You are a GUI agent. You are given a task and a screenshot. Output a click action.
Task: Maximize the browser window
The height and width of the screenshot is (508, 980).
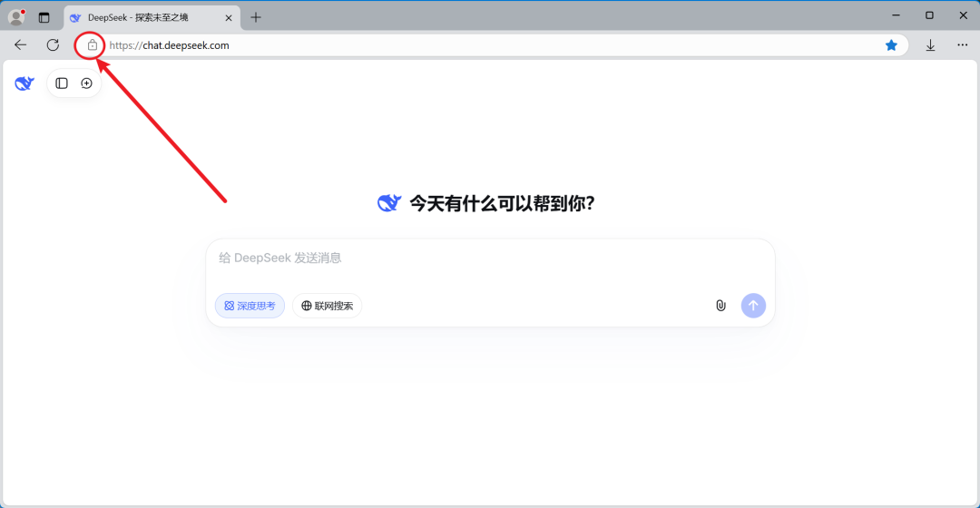929,15
